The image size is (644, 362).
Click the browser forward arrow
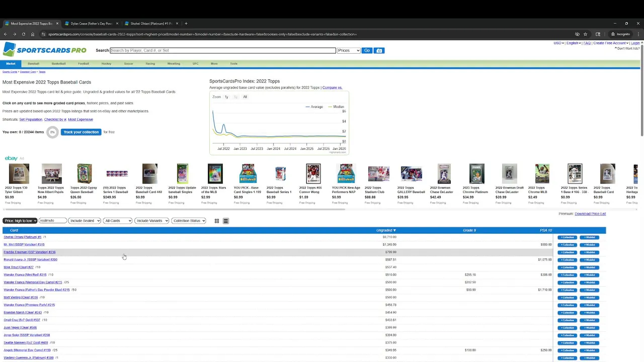coord(14,34)
